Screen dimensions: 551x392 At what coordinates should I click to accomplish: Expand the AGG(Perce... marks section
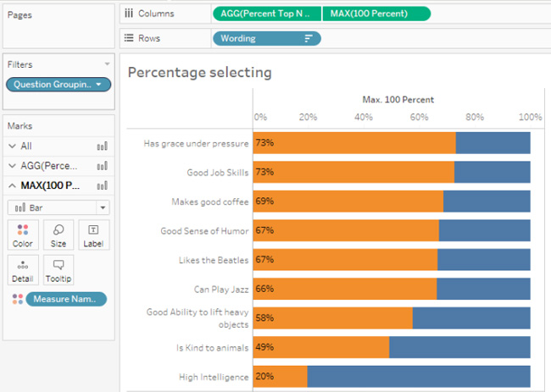coord(12,166)
